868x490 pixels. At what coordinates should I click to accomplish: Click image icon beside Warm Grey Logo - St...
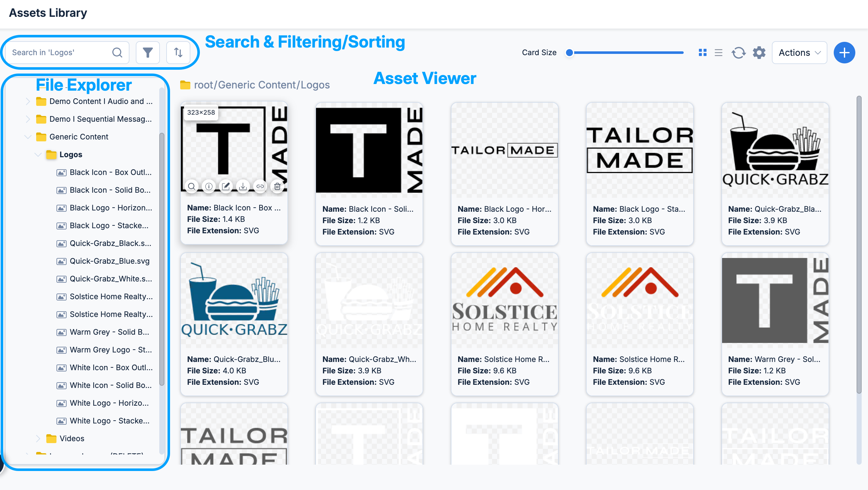coord(61,350)
